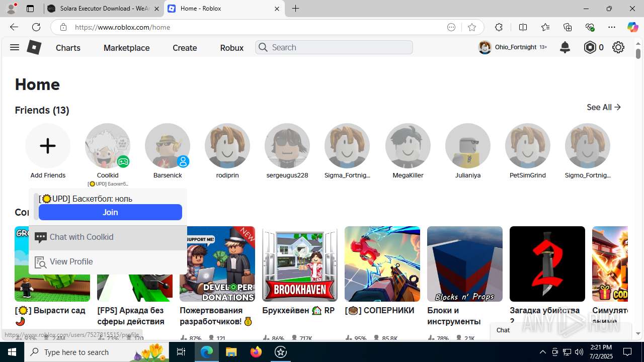Add this page to favorites star
Screen dimensions: 644x362
click(x=471, y=27)
